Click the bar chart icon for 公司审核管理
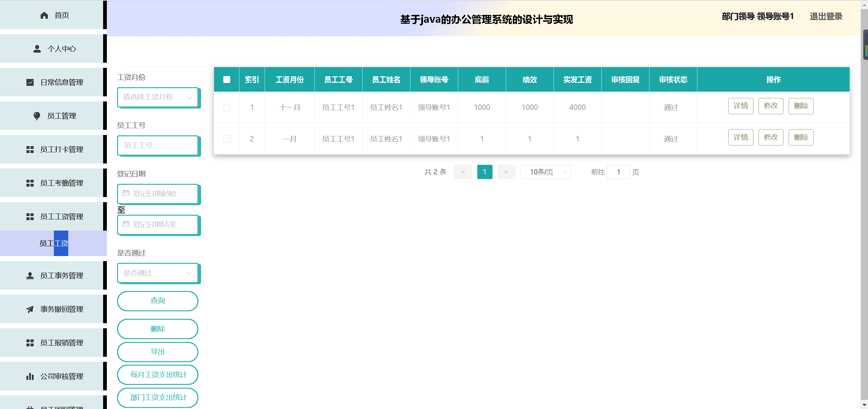Image resolution: width=868 pixels, height=409 pixels. click(30, 376)
